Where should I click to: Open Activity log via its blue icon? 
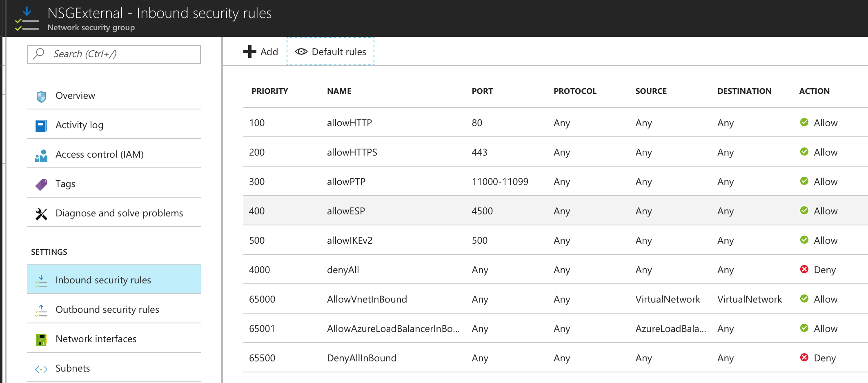point(41,126)
